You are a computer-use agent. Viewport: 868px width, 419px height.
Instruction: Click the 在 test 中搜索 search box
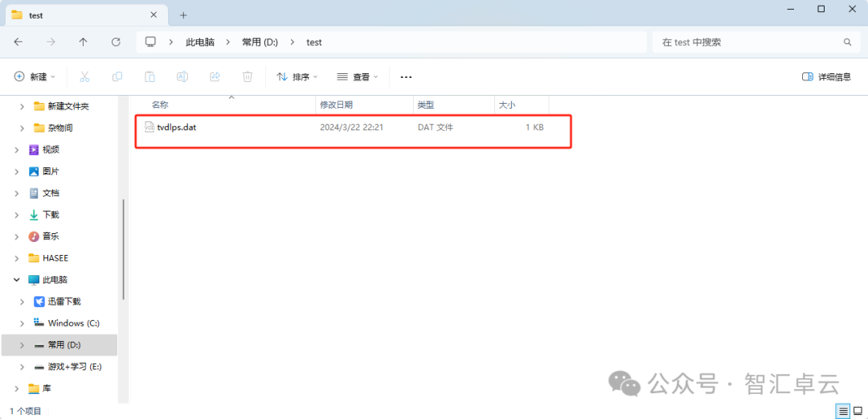pos(747,42)
